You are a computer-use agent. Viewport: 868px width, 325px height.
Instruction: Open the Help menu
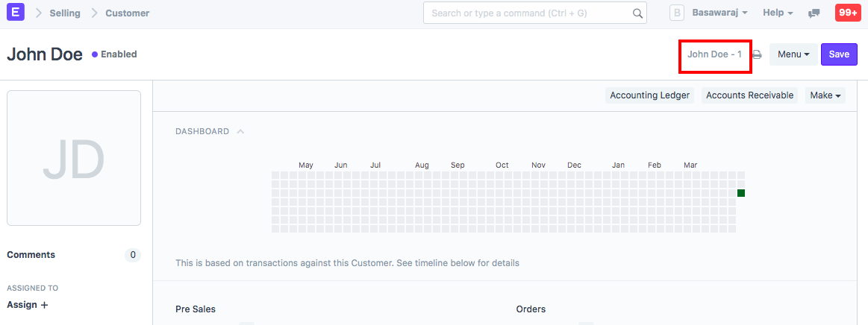coord(778,13)
